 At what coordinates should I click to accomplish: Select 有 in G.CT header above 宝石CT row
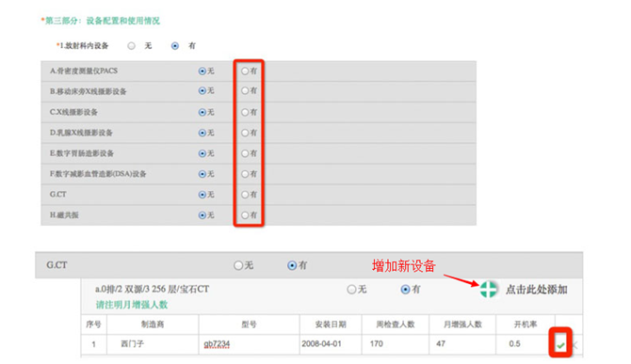292,265
